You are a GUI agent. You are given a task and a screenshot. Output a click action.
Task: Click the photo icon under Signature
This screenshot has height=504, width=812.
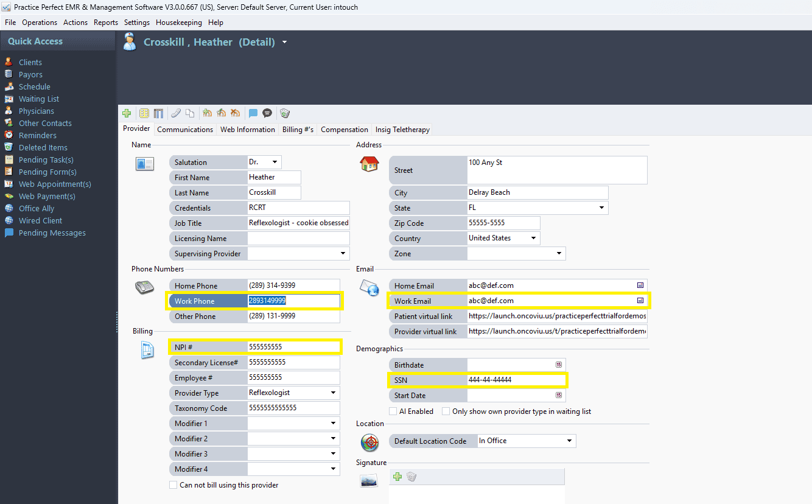pos(369,481)
